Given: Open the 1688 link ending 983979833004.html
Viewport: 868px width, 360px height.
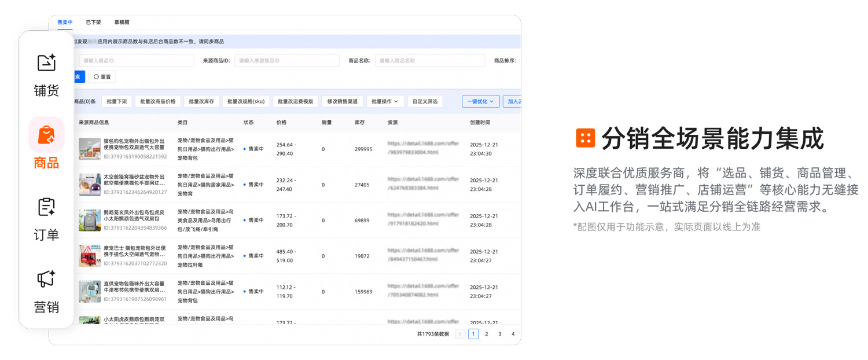Looking at the screenshot, I should (x=423, y=148).
